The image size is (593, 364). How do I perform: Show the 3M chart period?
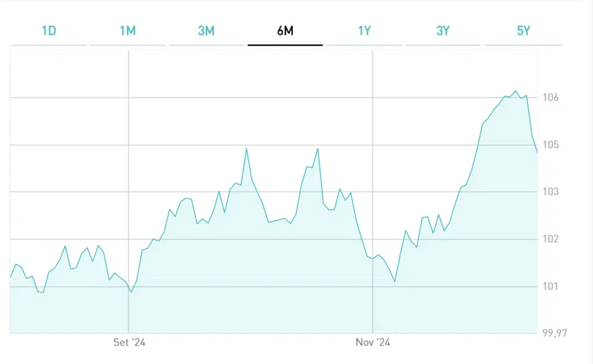[206, 31]
